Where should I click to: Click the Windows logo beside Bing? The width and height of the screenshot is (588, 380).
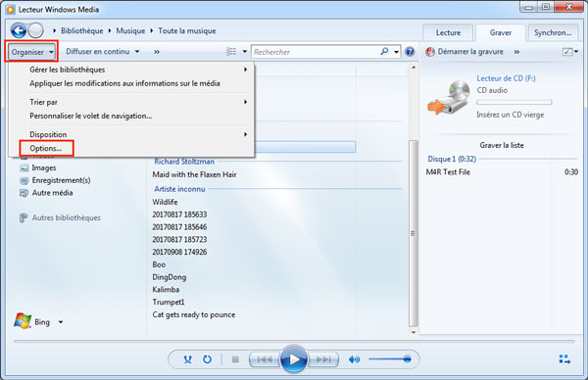(23, 321)
